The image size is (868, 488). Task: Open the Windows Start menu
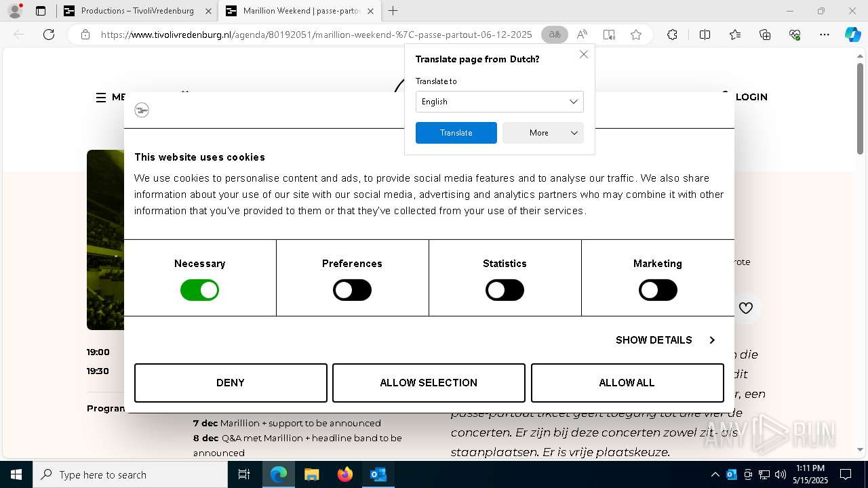16,474
